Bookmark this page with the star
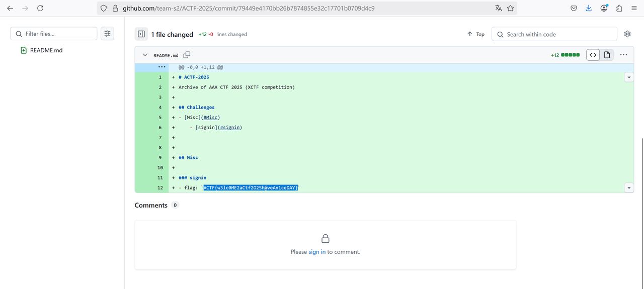The image size is (644, 289). point(510,8)
